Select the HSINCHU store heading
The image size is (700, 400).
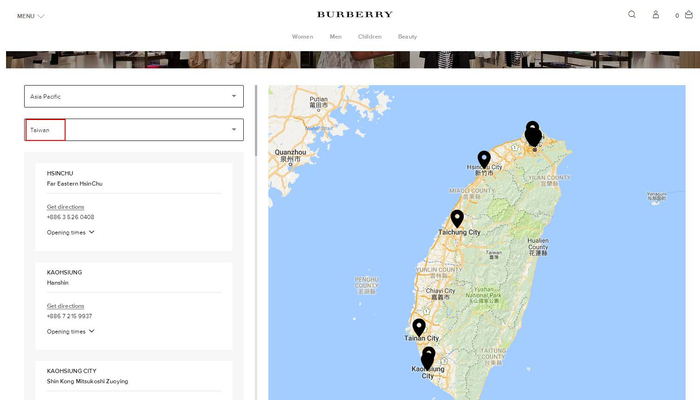pyautogui.click(x=60, y=173)
